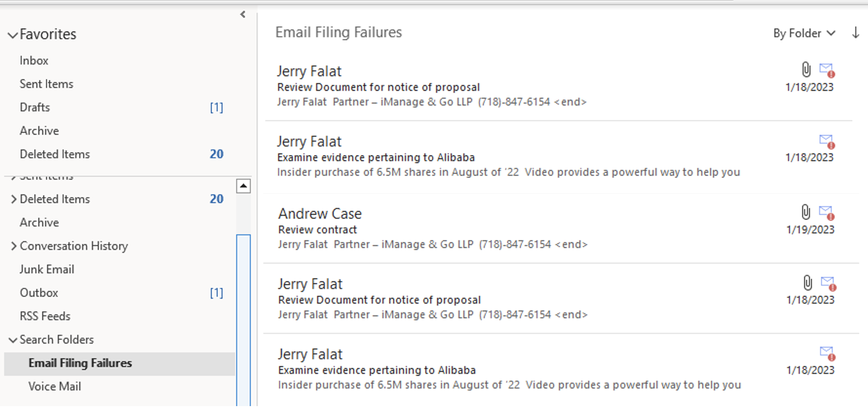
Task: Collapse the folder pane with the arrow
Action: pyautogui.click(x=243, y=15)
